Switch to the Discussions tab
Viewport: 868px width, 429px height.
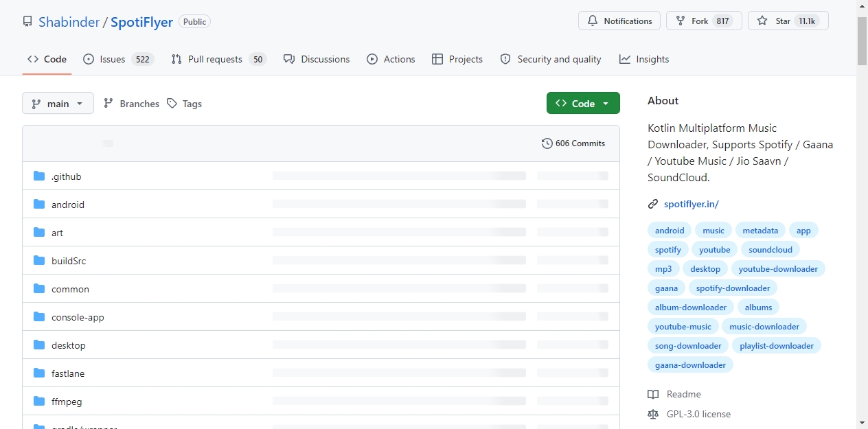[x=317, y=59]
